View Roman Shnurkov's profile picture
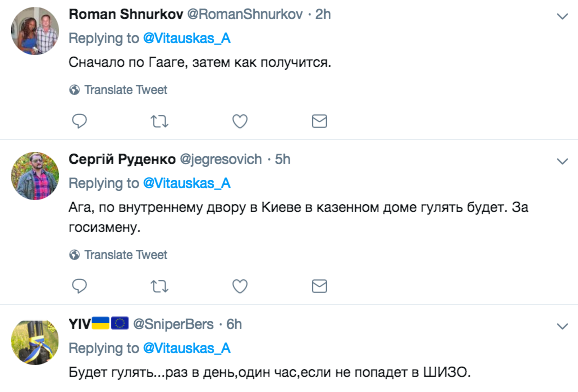The width and height of the screenshot is (578, 392). coord(35,31)
